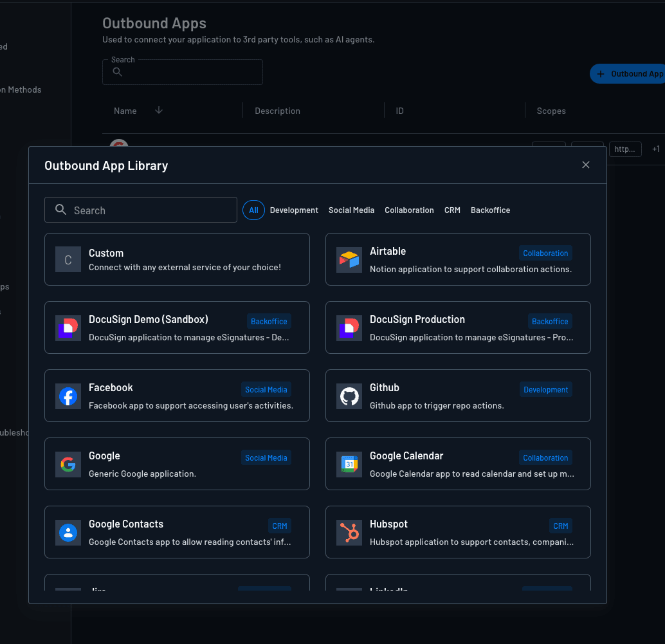
Task: Click the Social Media tag on Facebook
Action: 266,390
